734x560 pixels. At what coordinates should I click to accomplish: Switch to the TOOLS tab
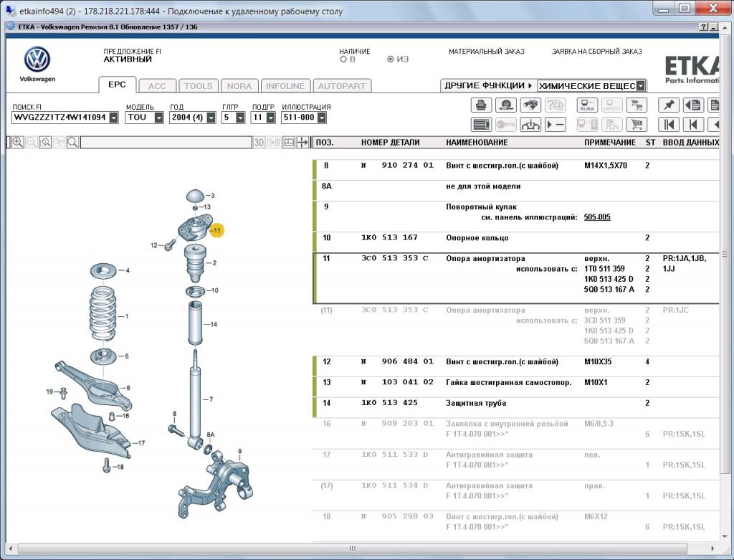pyautogui.click(x=198, y=86)
